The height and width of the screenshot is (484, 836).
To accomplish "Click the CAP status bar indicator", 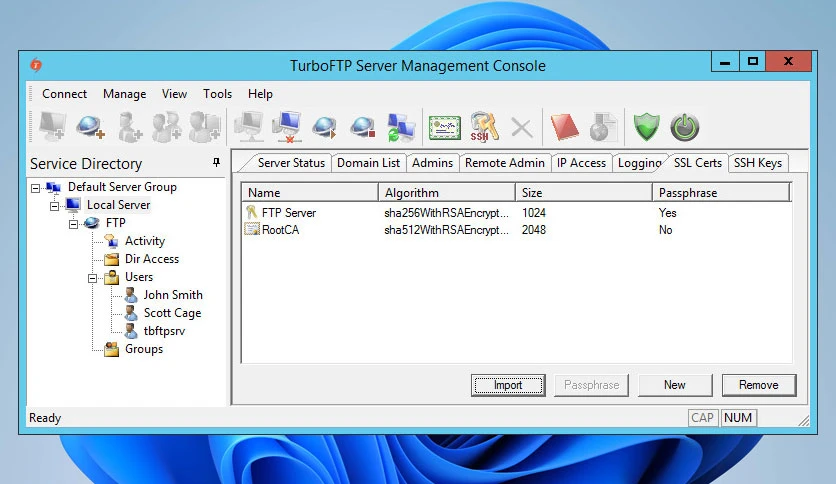I will pyautogui.click(x=702, y=418).
